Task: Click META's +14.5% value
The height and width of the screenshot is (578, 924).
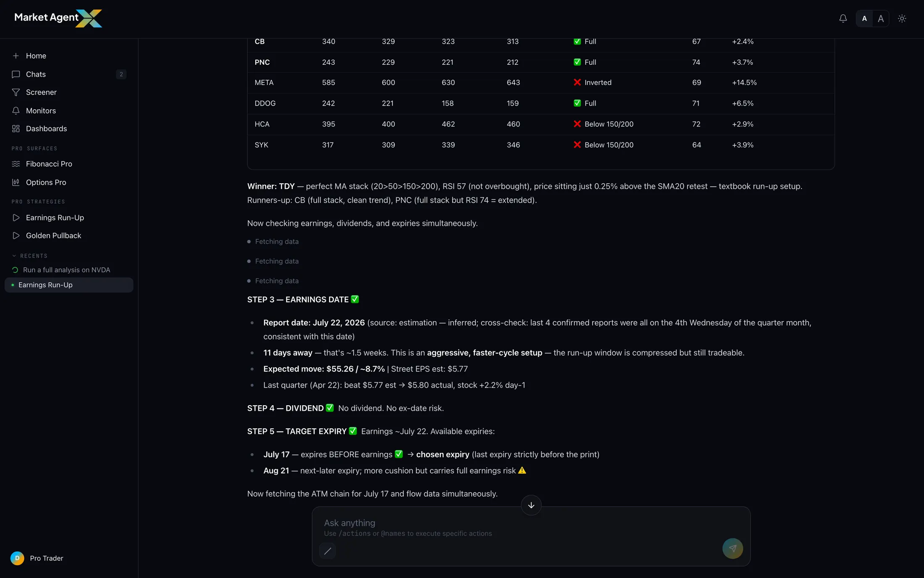Action: click(744, 83)
